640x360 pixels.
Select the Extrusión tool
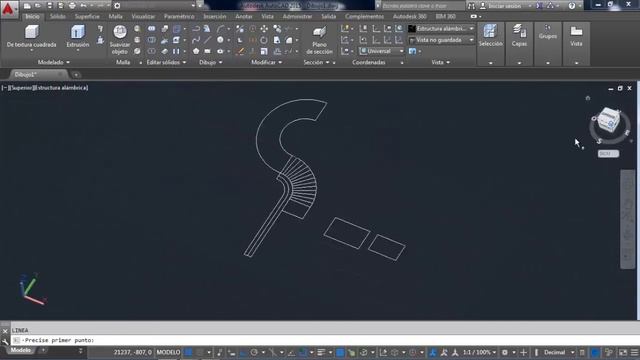point(78,37)
